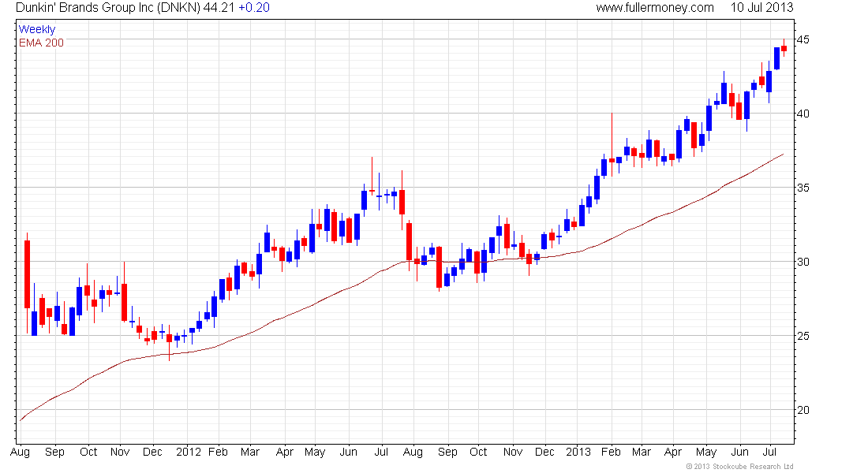
Task: Click the latest red candle near 45
Action: (x=784, y=48)
